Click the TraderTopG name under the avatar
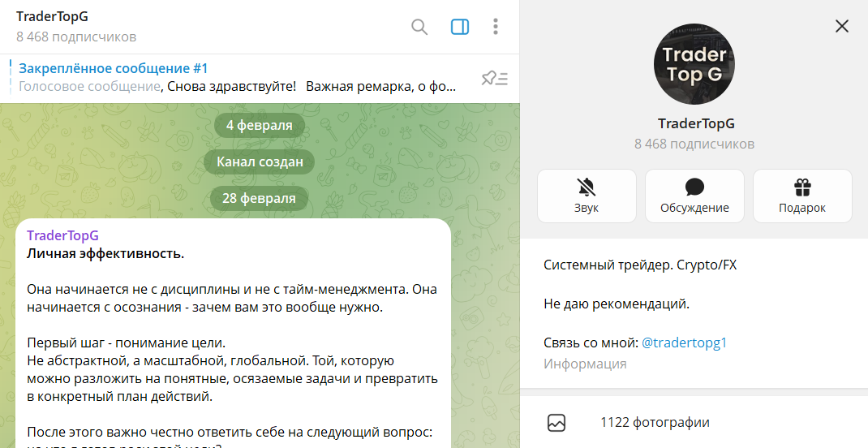This screenshot has width=868, height=448. (x=696, y=123)
